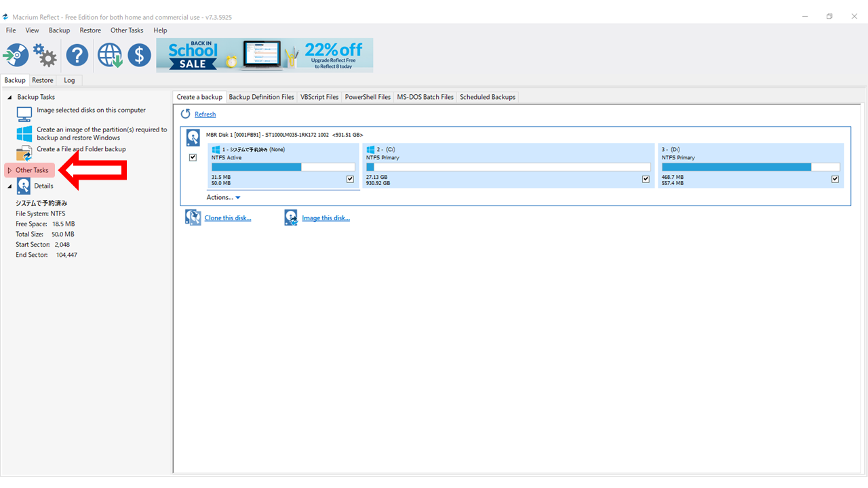Viewport: 868px width, 488px height.
Task: Uncheck the C: partition checkbox
Action: coord(646,179)
